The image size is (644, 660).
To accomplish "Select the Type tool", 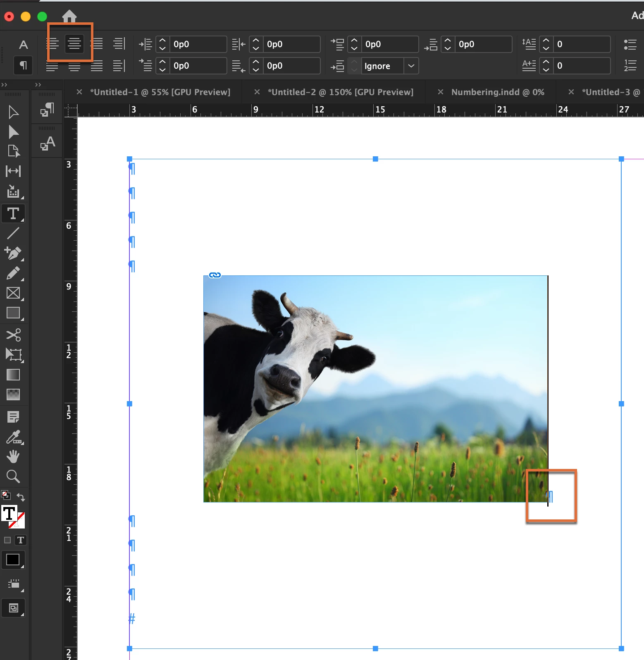I will click(13, 213).
